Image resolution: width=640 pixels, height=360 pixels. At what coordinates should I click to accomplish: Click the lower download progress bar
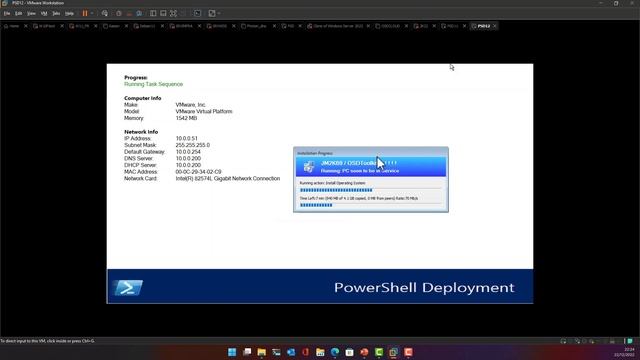371,205
